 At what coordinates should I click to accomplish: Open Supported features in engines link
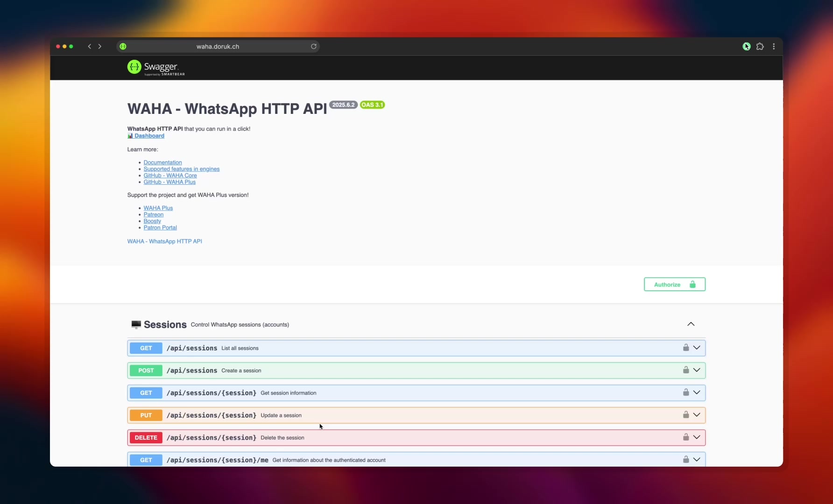pos(181,169)
